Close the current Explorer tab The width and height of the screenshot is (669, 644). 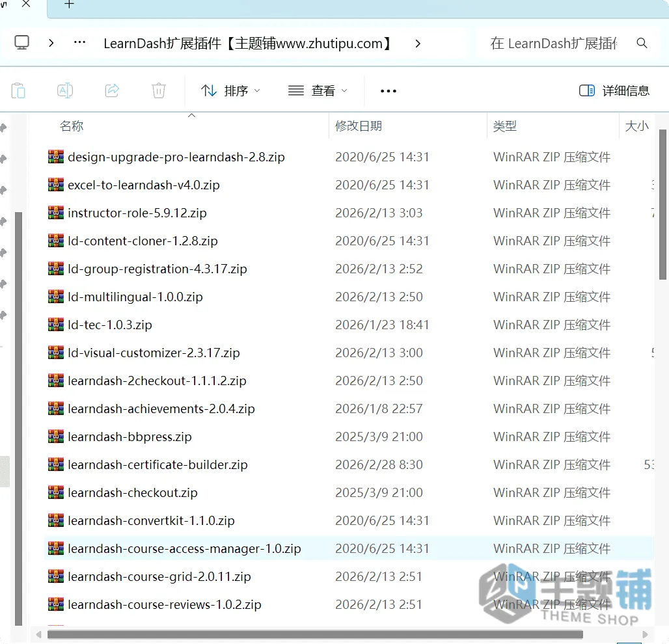click(x=26, y=4)
